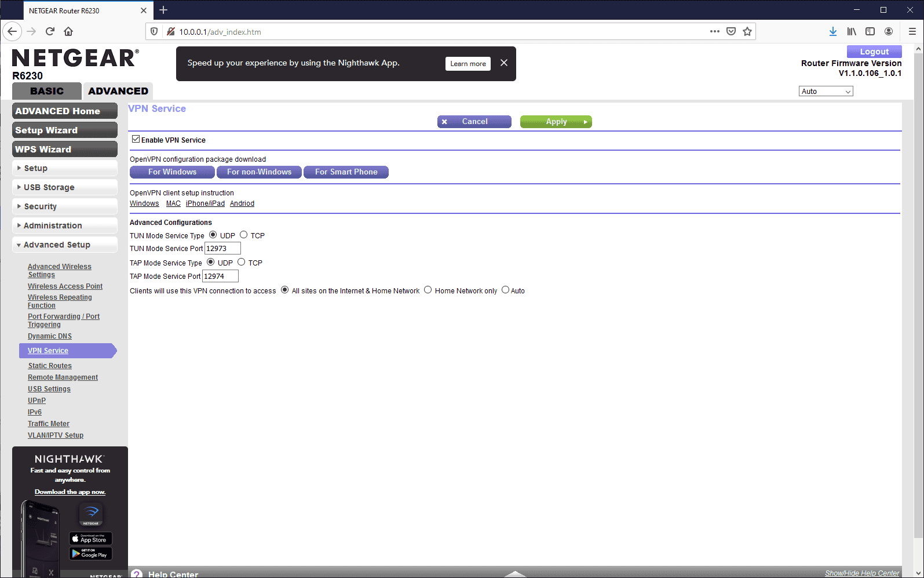
Task: Click the tracking protection shield icon
Action: click(x=154, y=31)
